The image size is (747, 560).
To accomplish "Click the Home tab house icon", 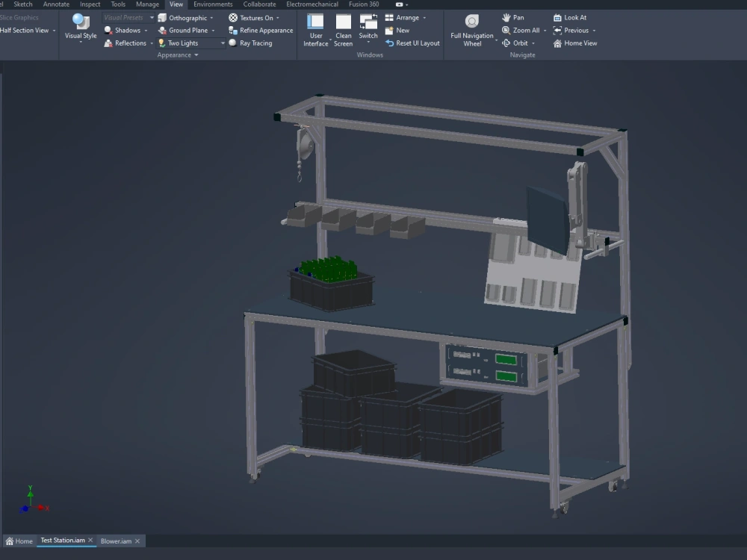I will [x=10, y=541].
